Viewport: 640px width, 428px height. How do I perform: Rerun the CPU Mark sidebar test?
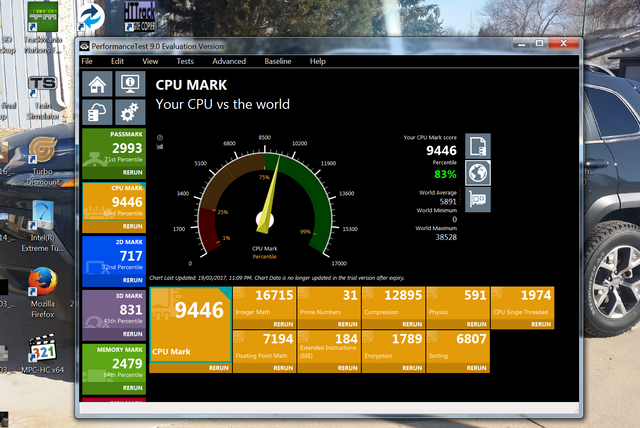pos(133,226)
